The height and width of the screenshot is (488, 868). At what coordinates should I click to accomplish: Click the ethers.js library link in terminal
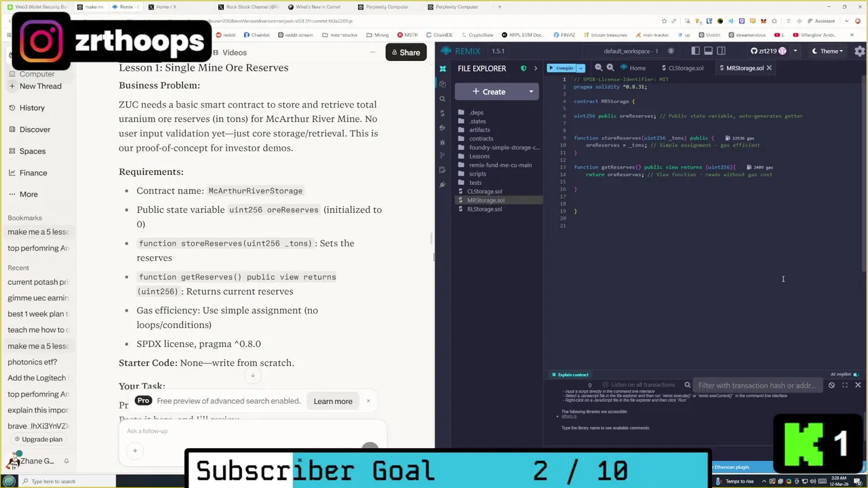pyautogui.click(x=569, y=416)
